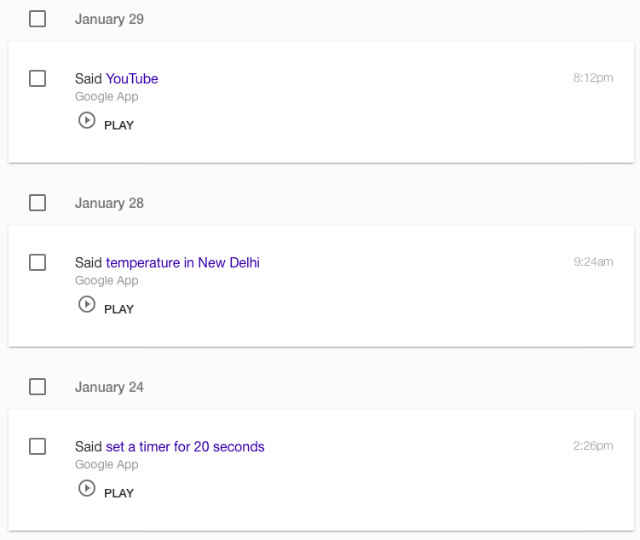This screenshot has height=540, width=640.
Task: Click the 2:26pm timestamp
Action: (x=593, y=446)
